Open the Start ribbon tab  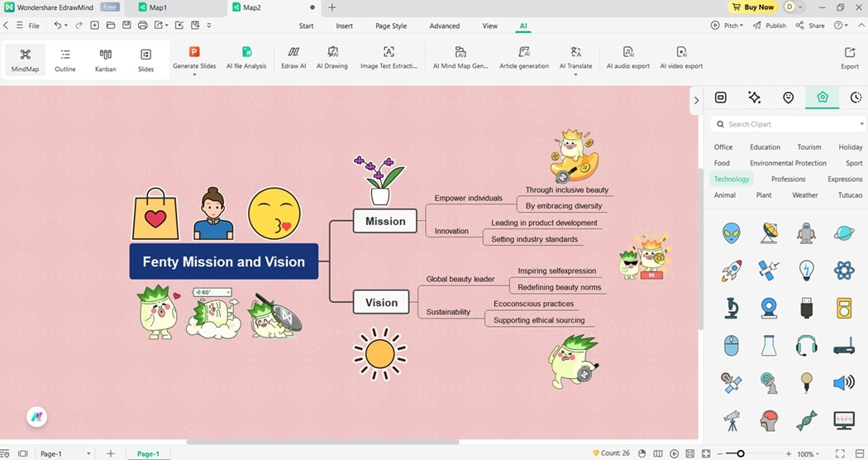[x=306, y=26]
